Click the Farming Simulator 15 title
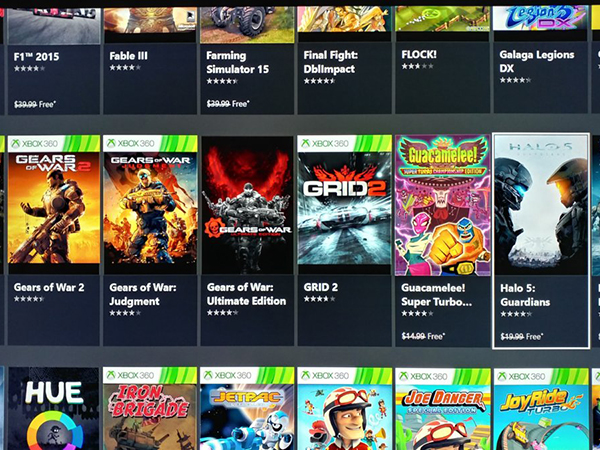Screen dimensions: 600x450 [x=237, y=62]
